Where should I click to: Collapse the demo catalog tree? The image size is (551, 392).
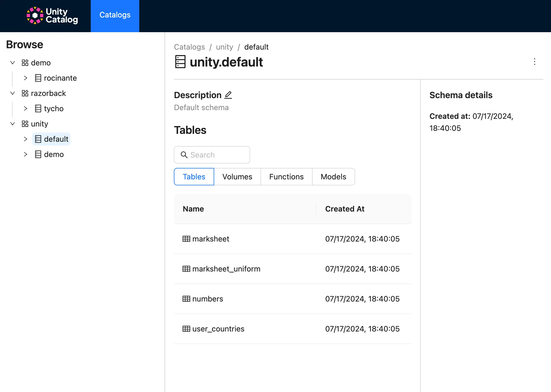tap(12, 62)
